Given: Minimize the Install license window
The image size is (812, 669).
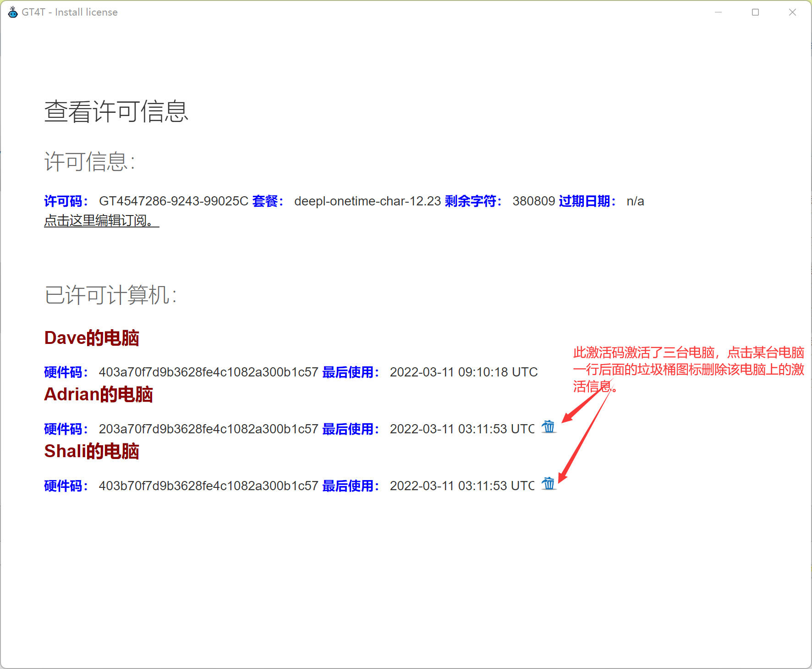Looking at the screenshot, I should (x=718, y=12).
